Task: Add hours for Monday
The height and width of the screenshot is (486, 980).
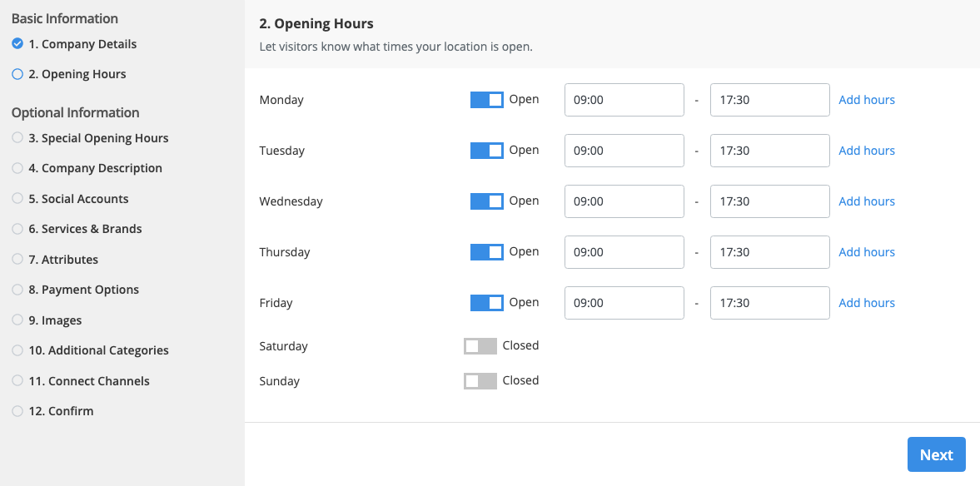Action: coord(866,100)
